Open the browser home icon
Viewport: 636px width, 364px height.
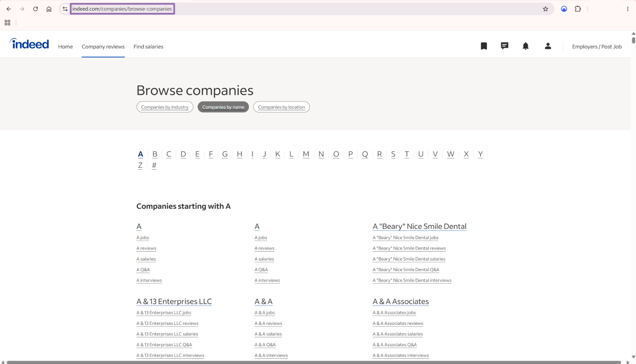click(x=49, y=9)
